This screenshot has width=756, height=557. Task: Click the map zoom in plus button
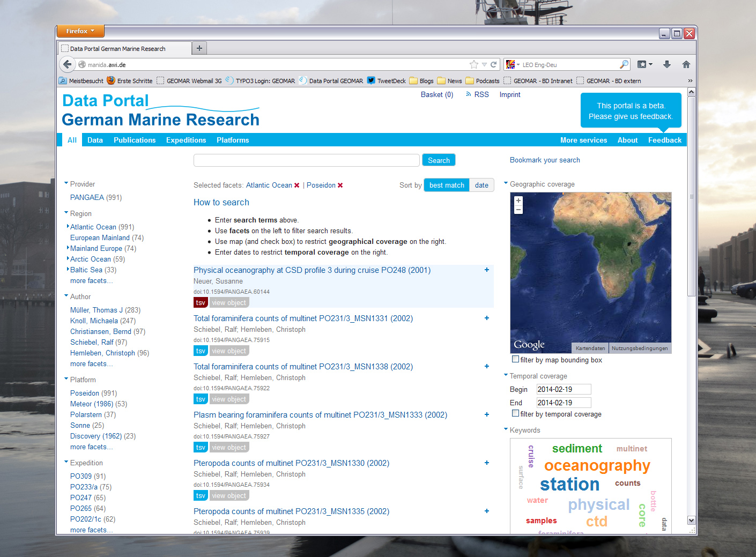tap(518, 200)
